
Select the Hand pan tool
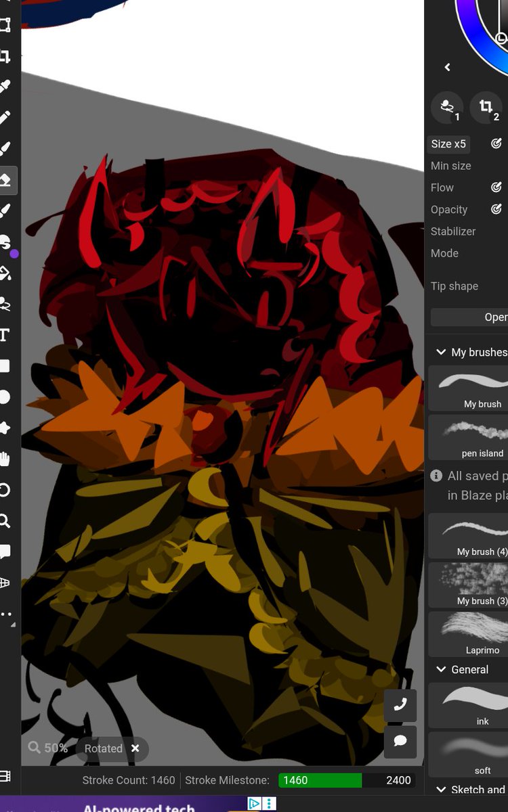pos(4,459)
